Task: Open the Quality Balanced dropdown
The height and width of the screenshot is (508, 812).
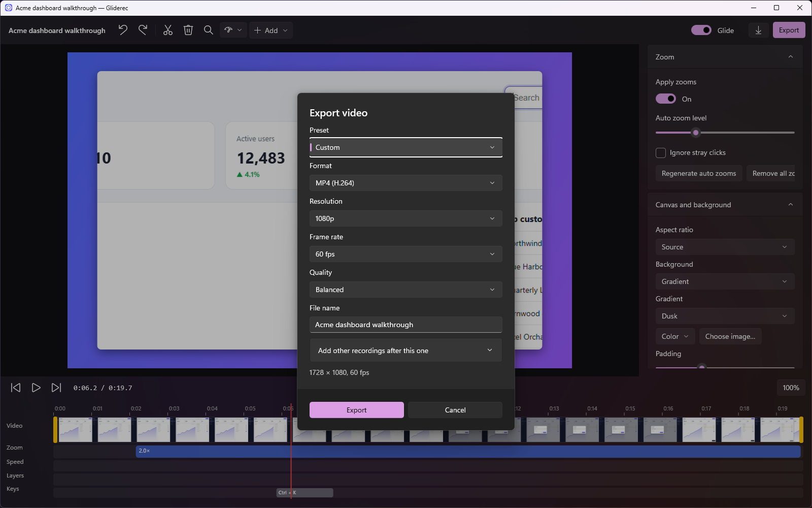Action: coord(405,290)
